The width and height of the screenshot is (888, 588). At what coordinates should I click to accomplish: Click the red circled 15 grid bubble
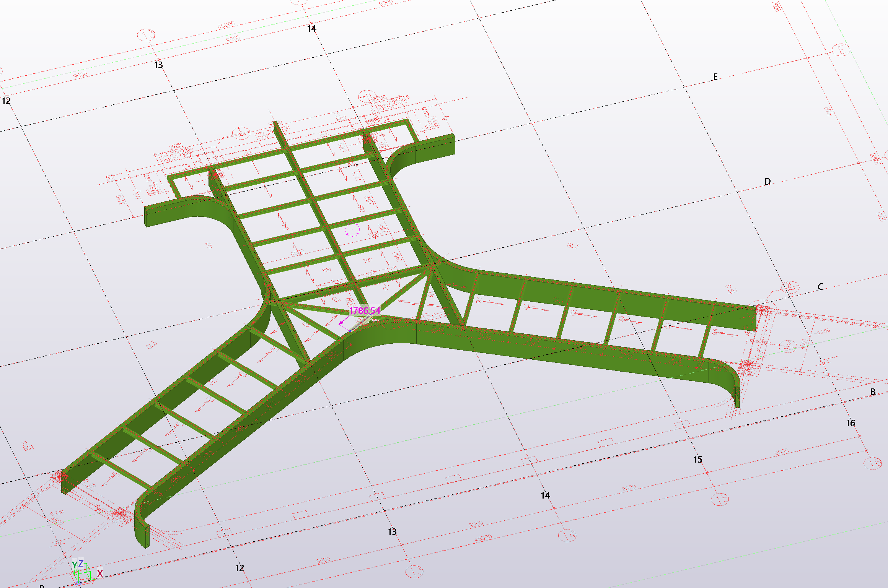720,499
